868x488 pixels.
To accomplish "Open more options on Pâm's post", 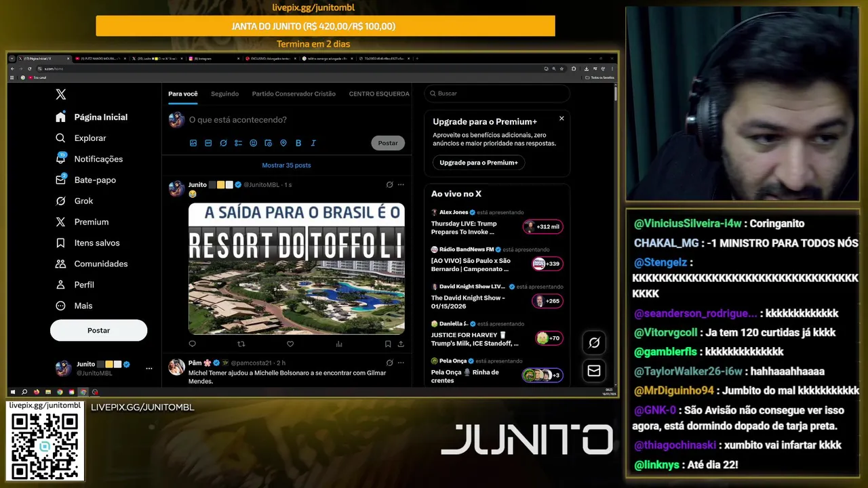I will 401,363.
